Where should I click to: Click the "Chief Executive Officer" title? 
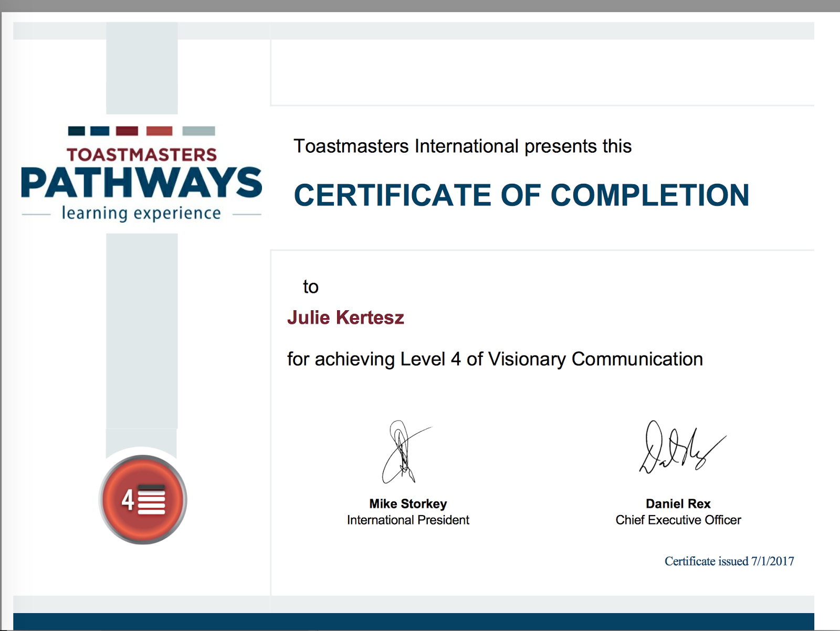point(678,520)
